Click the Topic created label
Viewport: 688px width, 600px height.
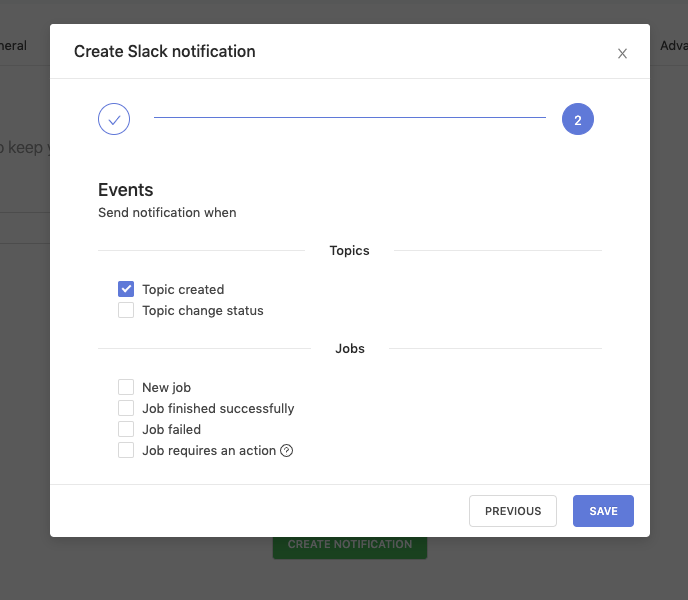[183, 290]
